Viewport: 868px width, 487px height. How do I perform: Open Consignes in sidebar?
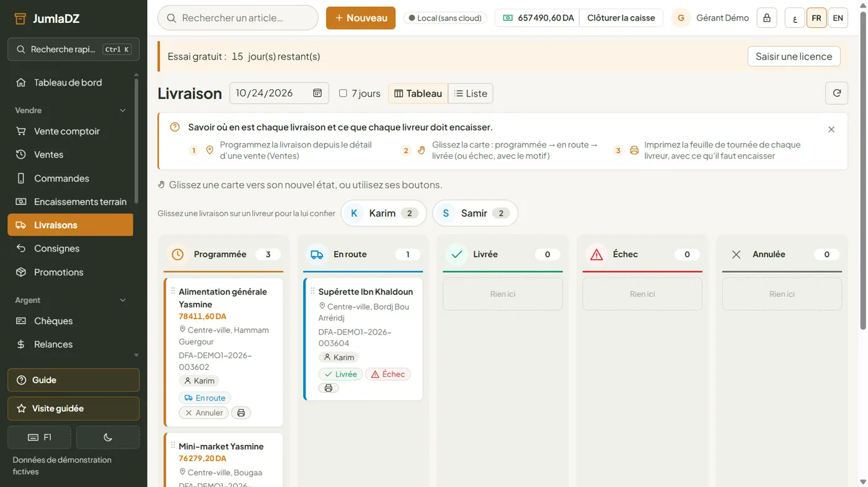[71, 248]
